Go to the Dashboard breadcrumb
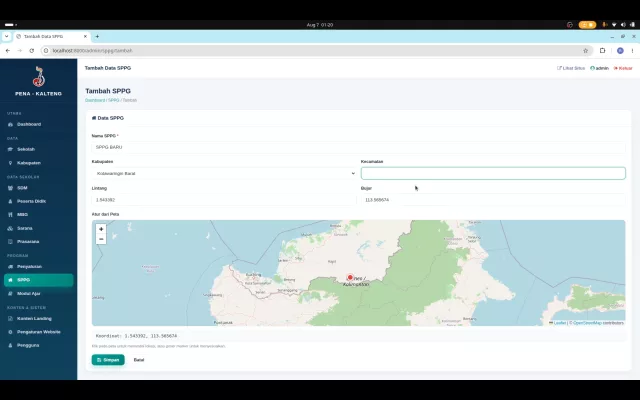 pos(95,100)
